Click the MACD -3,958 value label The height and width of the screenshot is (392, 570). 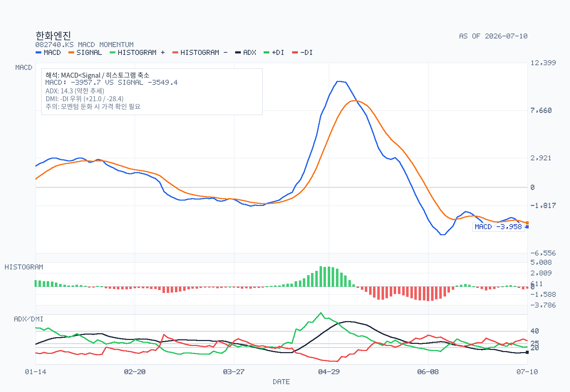coord(498,227)
